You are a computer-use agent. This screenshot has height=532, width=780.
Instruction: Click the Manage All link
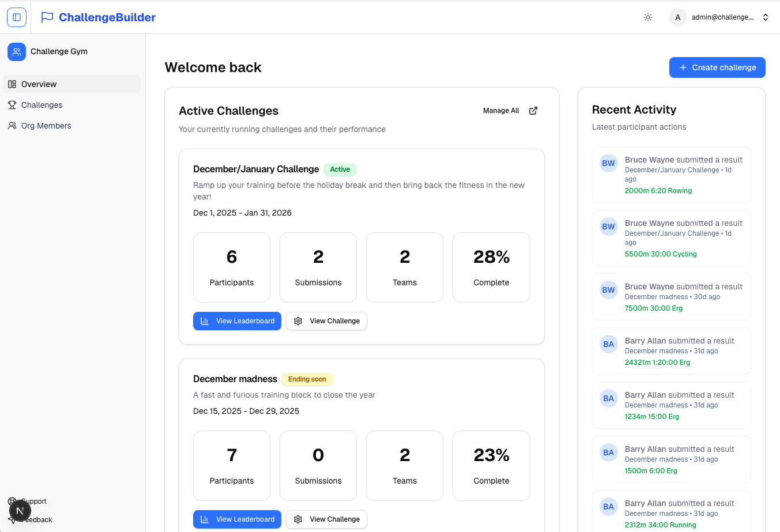click(x=501, y=111)
